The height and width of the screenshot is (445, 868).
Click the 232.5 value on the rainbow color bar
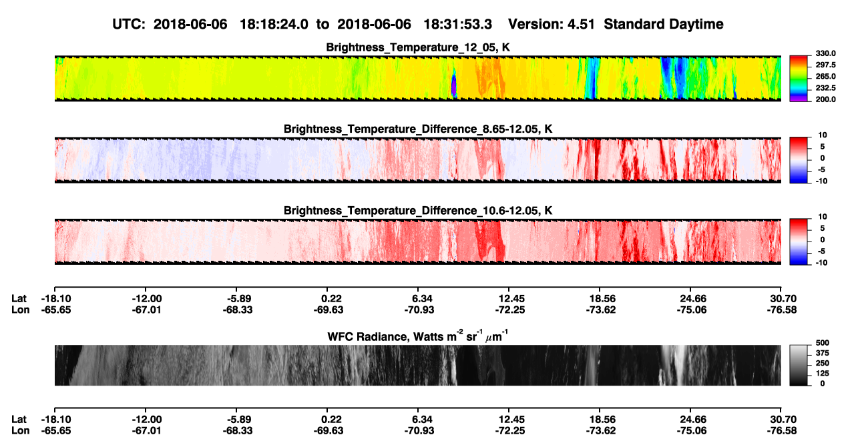[826, 87]
